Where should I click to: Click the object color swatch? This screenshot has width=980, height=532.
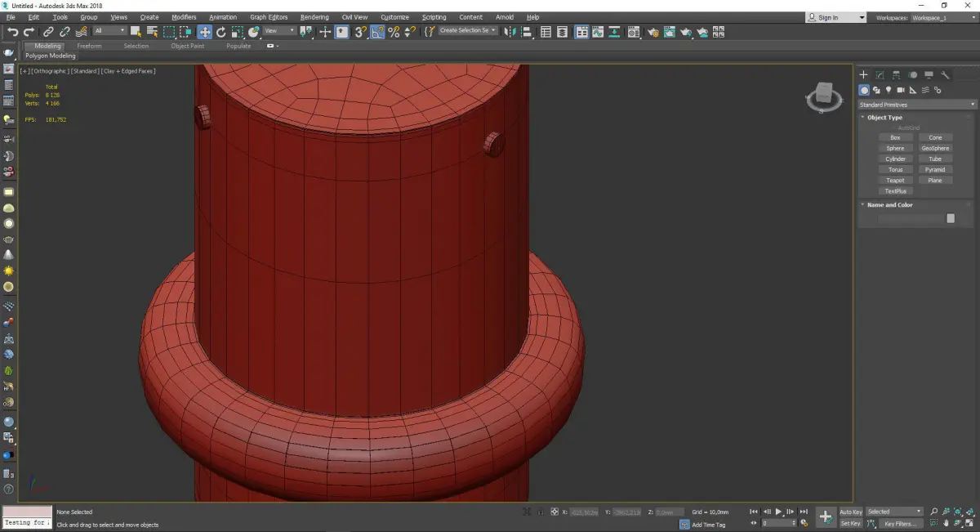coord(950,218)
